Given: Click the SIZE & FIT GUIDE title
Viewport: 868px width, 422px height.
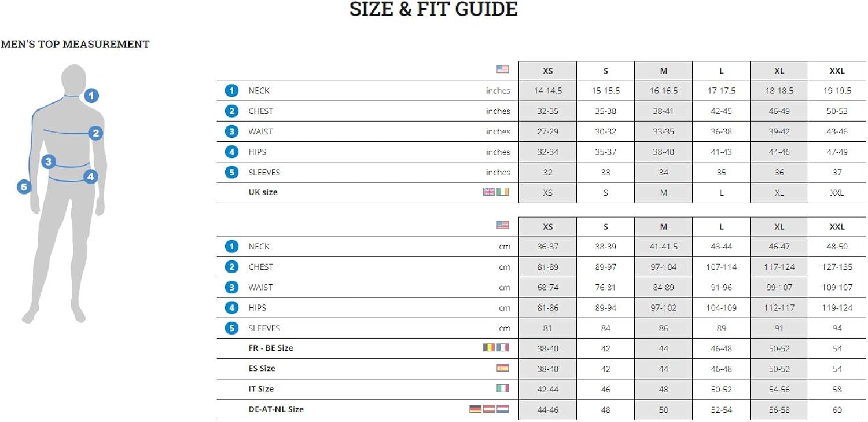Looking at the screenshot, I should coord(433,9).
